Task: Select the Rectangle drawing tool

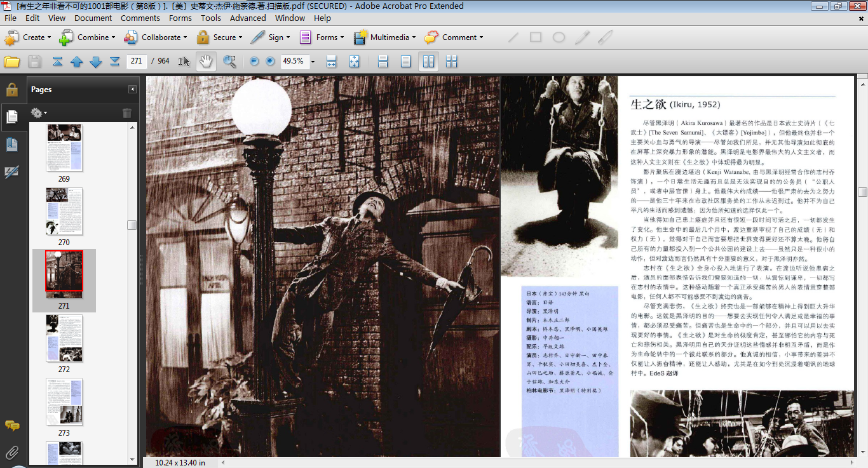Action: (536, 37)
